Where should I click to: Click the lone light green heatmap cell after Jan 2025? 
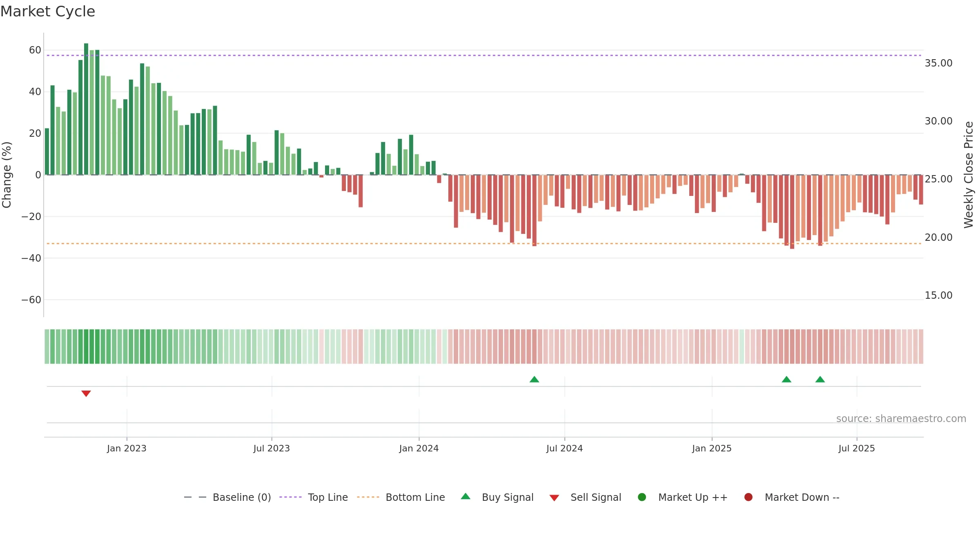(x=742, y=347)
